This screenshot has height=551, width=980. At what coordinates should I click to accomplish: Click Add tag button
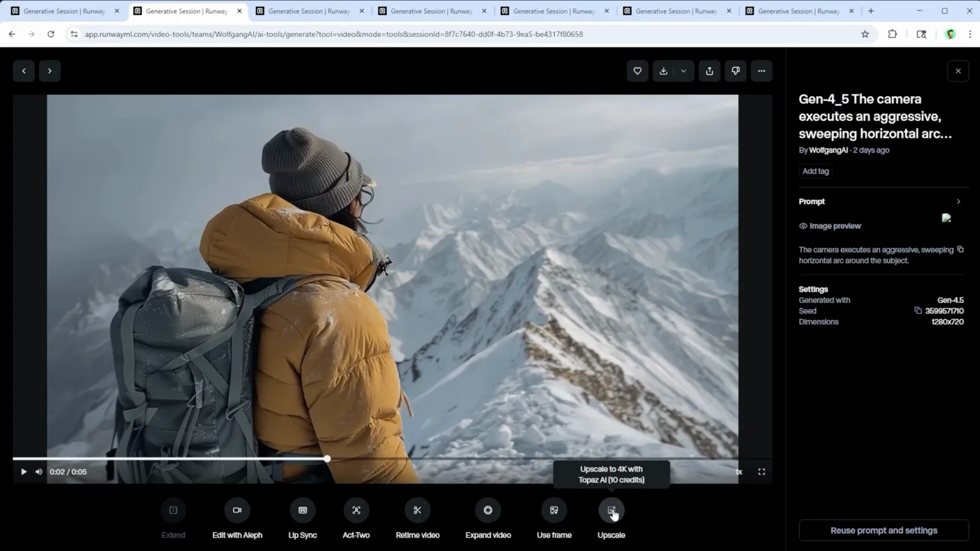[815, 171]
